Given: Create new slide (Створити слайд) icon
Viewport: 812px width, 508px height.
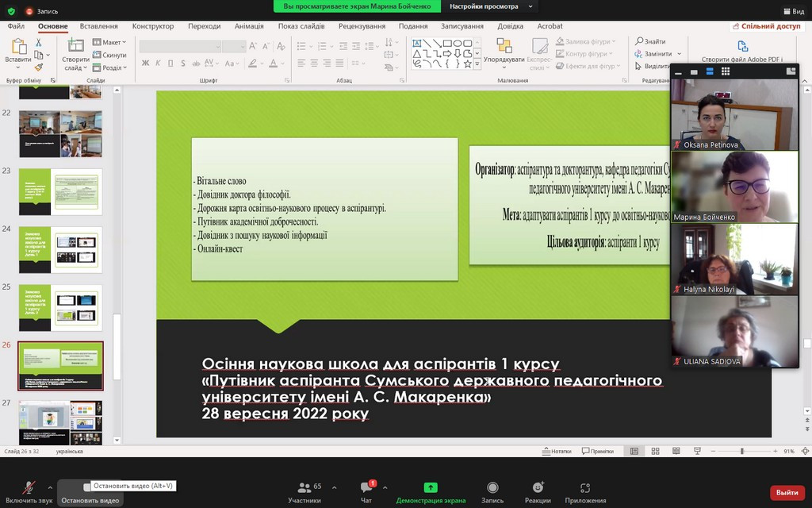Looking at the screenshot, I should [75, 45].
